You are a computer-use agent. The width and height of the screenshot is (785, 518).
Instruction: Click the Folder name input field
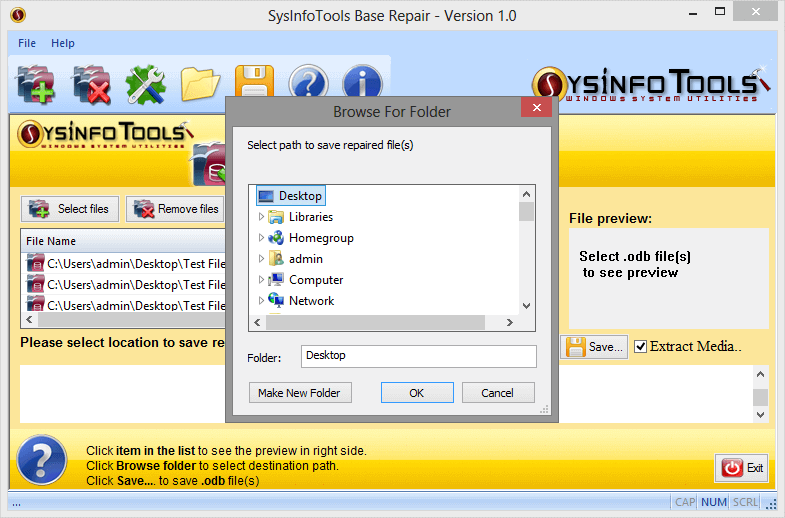419,356
